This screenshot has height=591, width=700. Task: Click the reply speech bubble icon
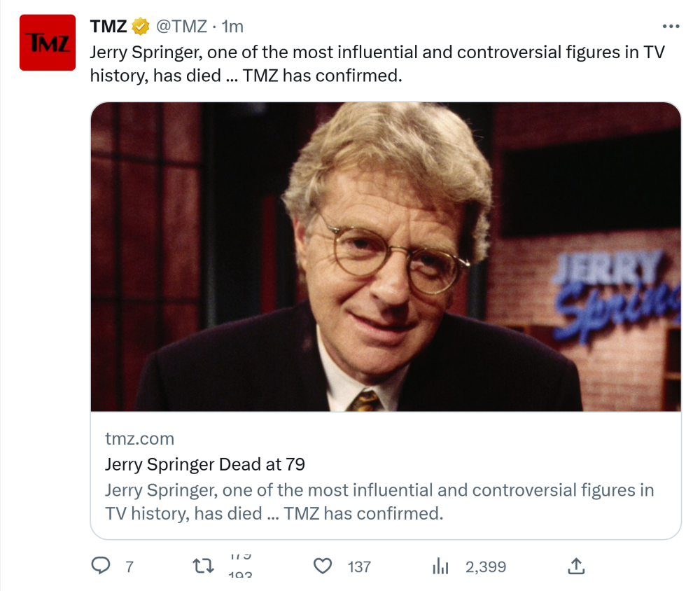(101, 566)
